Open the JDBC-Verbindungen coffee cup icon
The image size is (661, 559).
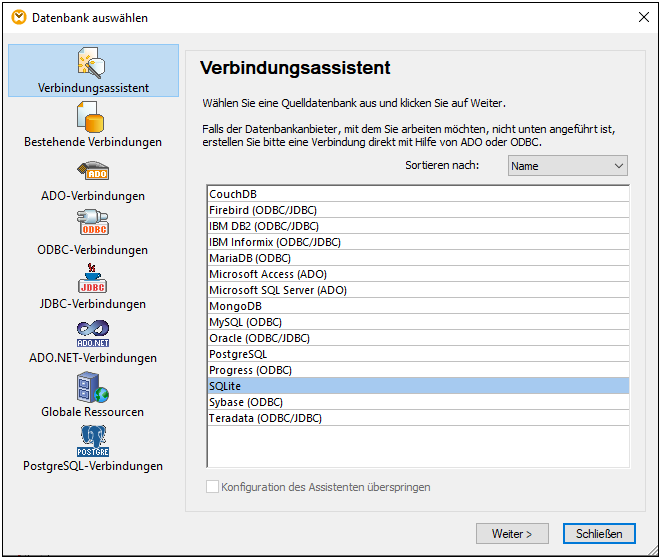[93, 278]
